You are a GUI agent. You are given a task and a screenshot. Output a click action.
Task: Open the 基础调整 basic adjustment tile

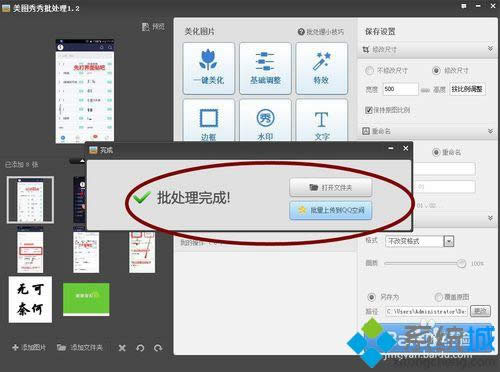pyautogui.click(x=265, y=68)
